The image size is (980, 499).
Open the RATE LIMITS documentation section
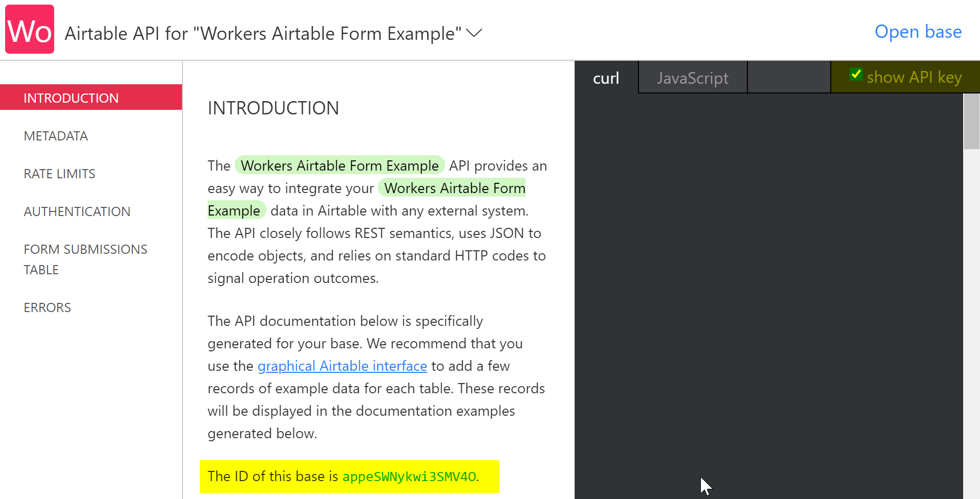coord(59,174)
